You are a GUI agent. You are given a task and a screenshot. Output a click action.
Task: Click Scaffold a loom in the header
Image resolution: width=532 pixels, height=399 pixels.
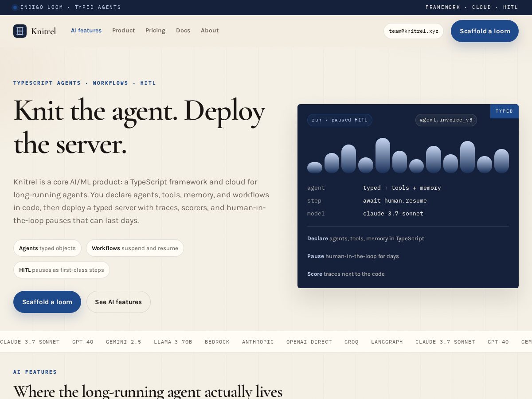(x=485, y=31)
